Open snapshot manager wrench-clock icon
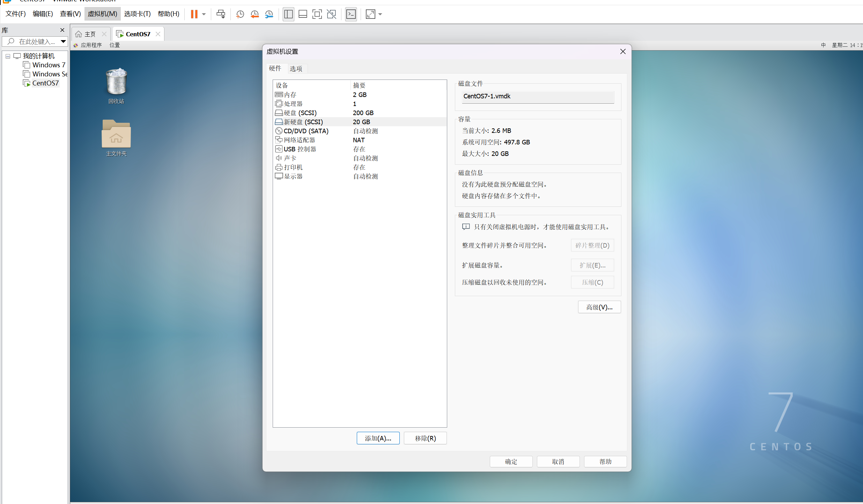The image size is (863, 504). [269, 14]
